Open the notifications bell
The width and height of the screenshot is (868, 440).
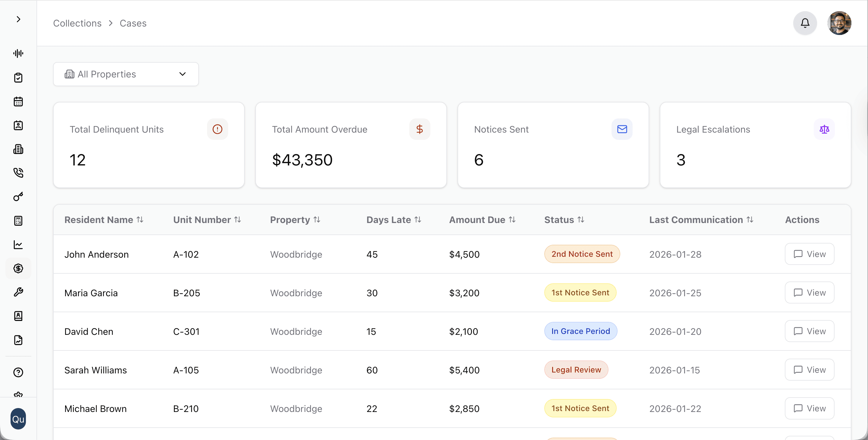(x=805, y=23)
